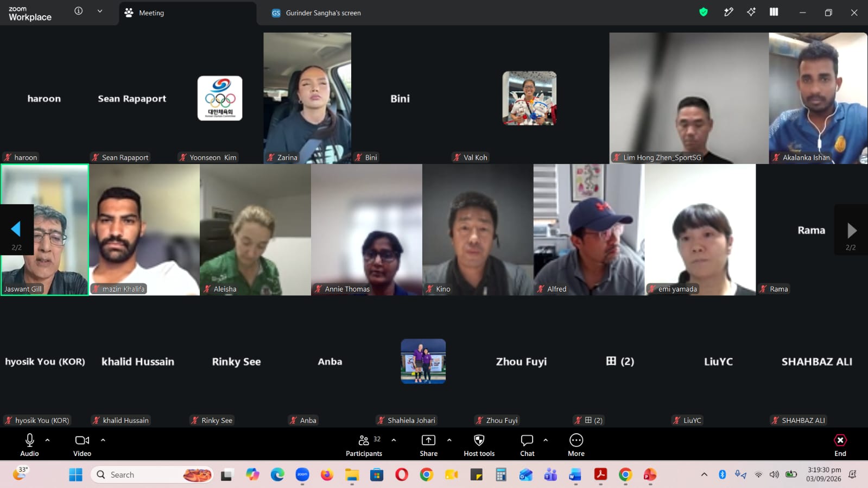Show meeting information icon
This screenshot has height=488, width=868.
click(79, 11)
